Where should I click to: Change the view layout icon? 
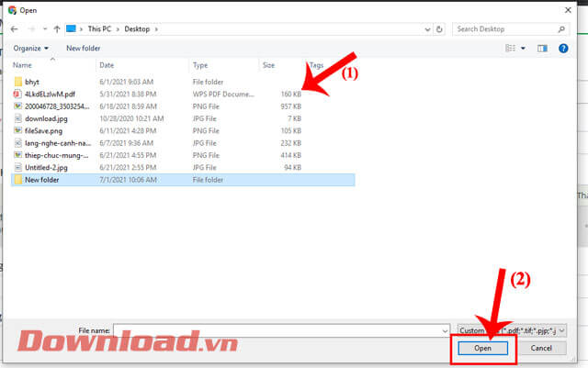510,48
